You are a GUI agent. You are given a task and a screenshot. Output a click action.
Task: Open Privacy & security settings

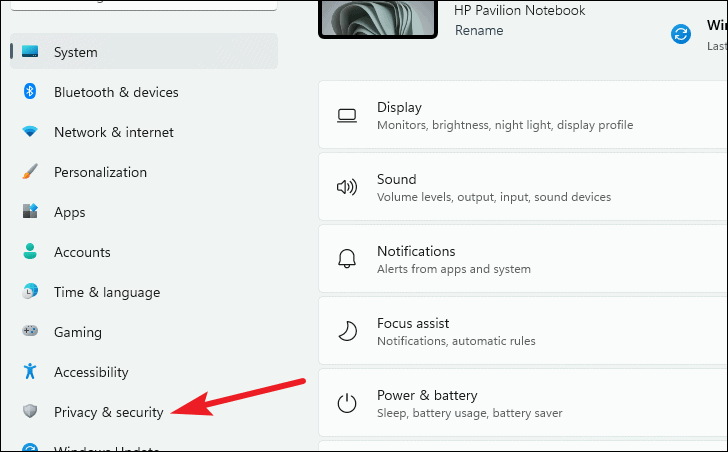point(144,412)
